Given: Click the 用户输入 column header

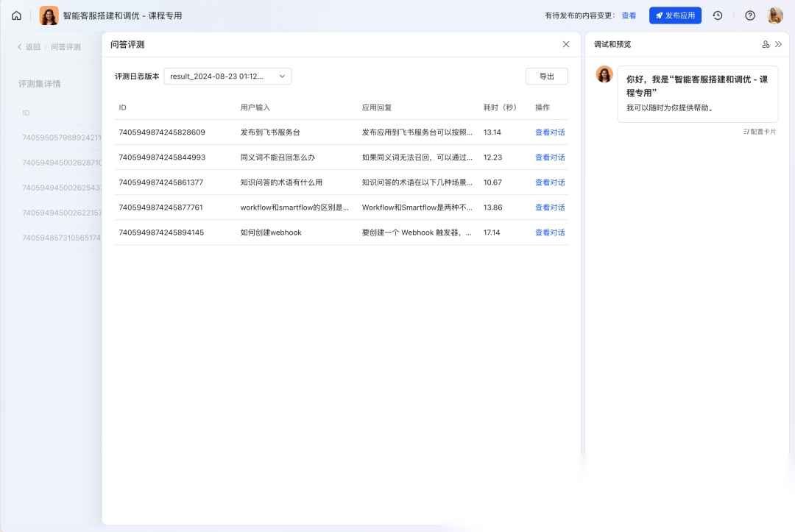Looking at the screenshot, I should (255, 107).
